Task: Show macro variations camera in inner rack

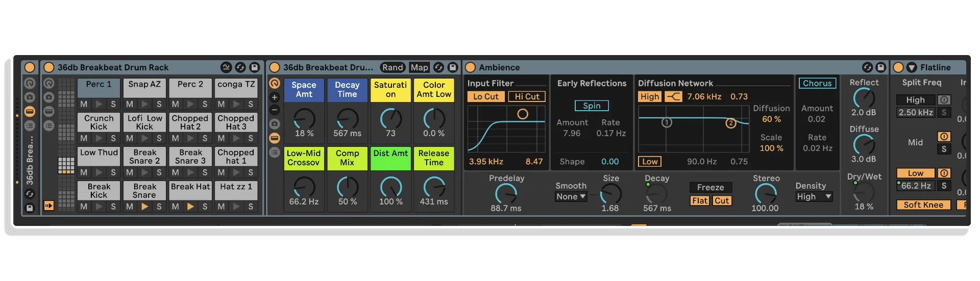Action: pyautogui.click(x=275, y=124)
